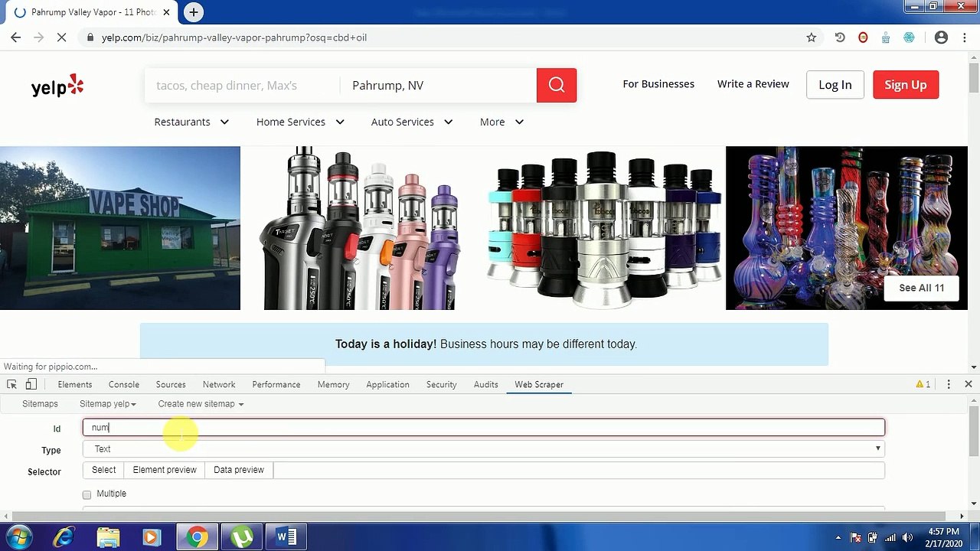This screenshot has height=551, width=980.
Task: Click the Sign Up button
Action: [x=906, y=85]
